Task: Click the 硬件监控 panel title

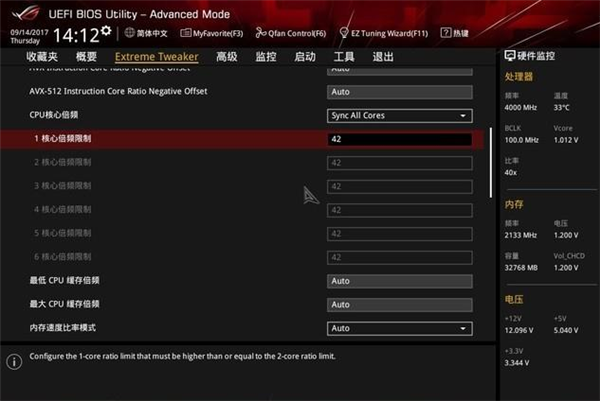Action: click(536, 56)
